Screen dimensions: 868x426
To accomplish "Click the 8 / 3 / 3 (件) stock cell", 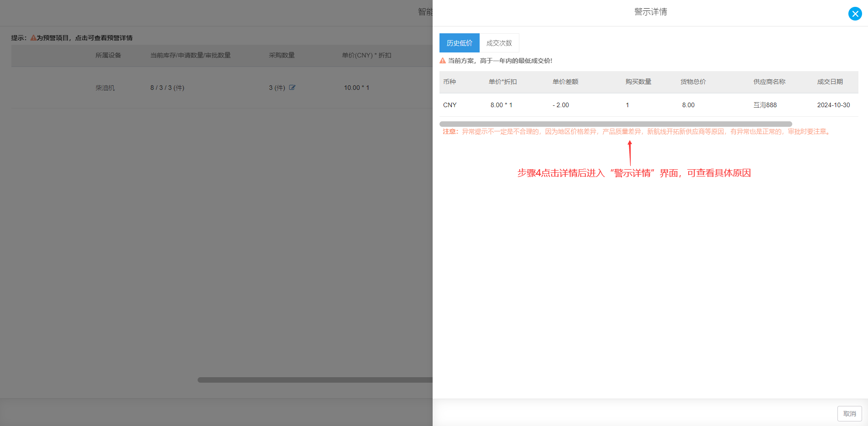I will (x=167, y=88).
